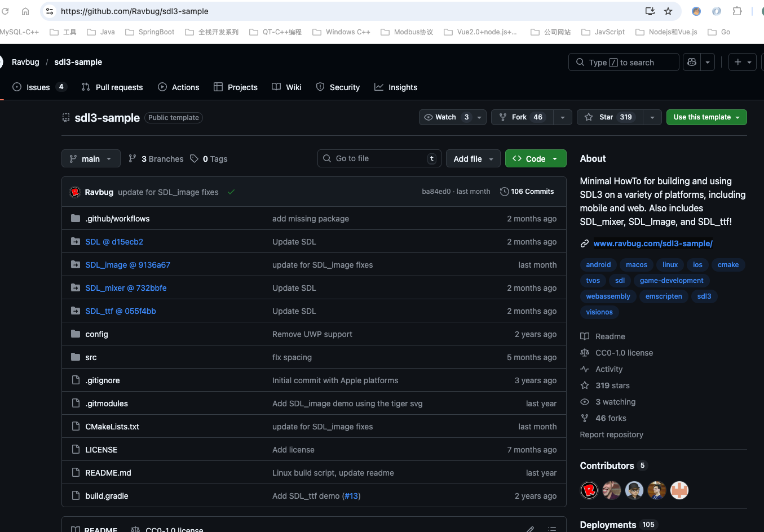Open the Copilot icon in the GitHub header
Viewport: 764px width, 532px height.
coord(692,62)
